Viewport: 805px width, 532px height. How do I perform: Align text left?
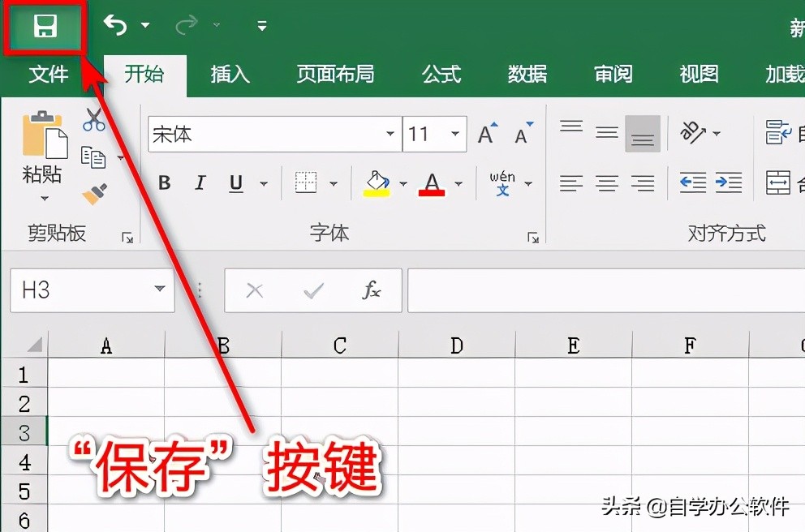(x=571, y=182)
